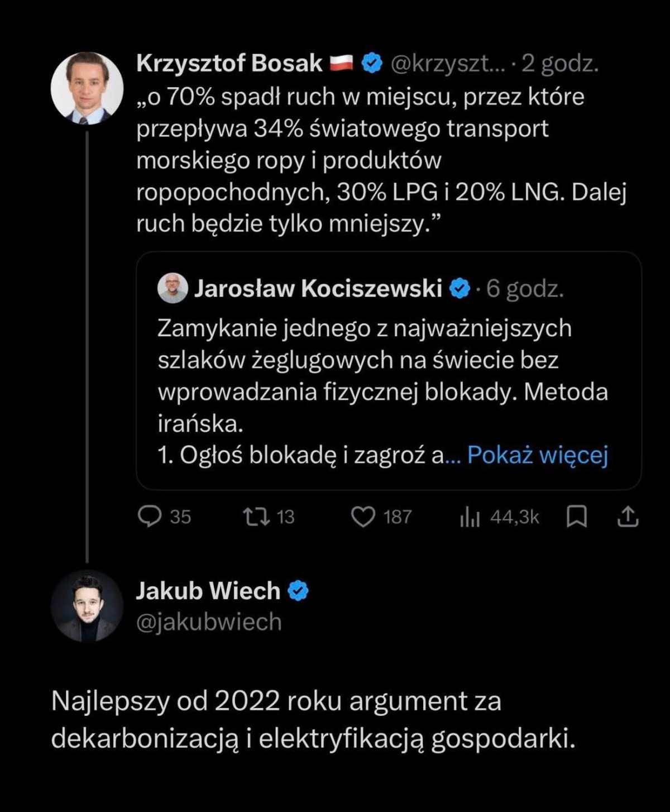This screenshot has height=812, width=670.
Task: Expand quoted tweet with Pokaż więcej
Action: pos(537,455)
